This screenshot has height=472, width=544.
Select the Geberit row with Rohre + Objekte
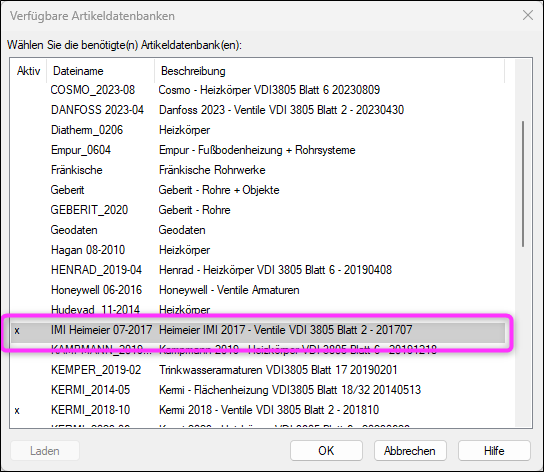257,190
